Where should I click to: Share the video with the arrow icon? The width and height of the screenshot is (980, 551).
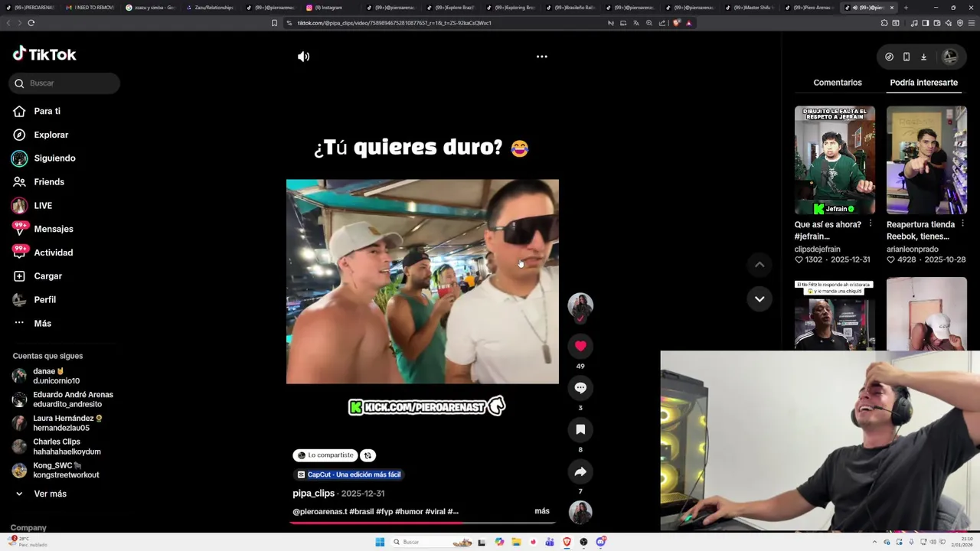pyautogui.click(x=580, y=471)
